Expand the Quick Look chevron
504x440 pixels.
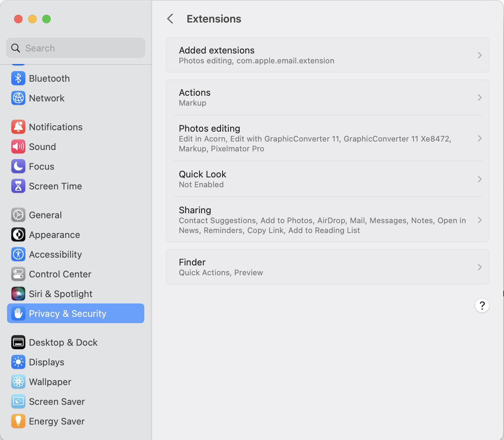tap(479, 179)
